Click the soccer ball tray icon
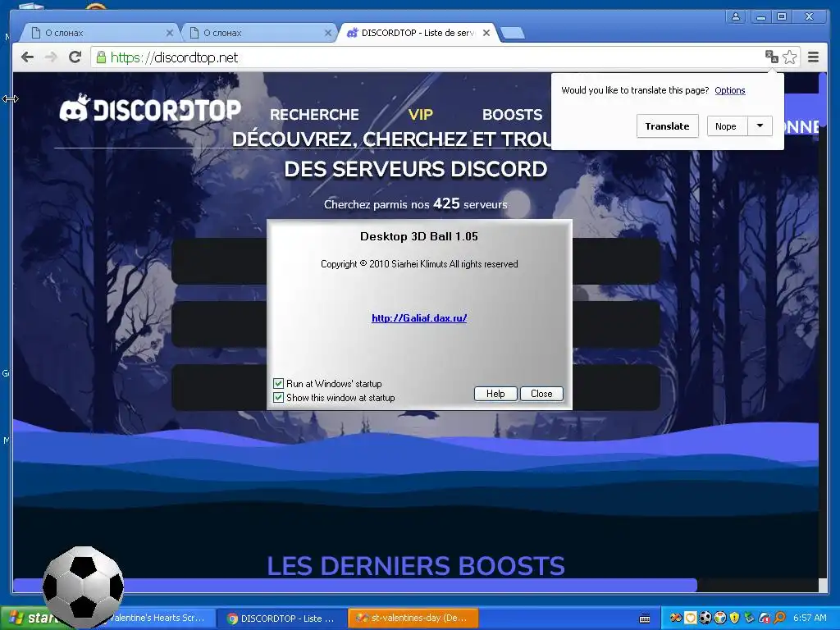 pyautogui.click(x=705, y=619)
